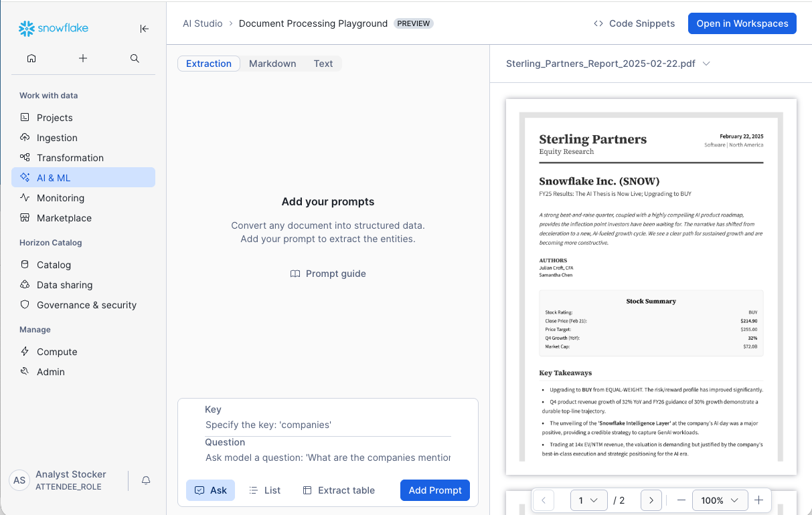Zoom out the PDF with minus icon
The width and height of the screenshot is (812, 515).
tap(681, 500)
